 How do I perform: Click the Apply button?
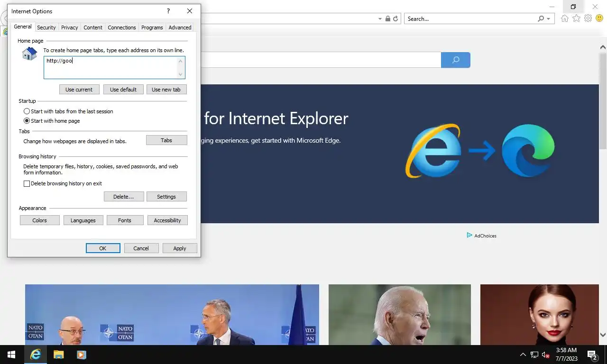coord(180,248)
